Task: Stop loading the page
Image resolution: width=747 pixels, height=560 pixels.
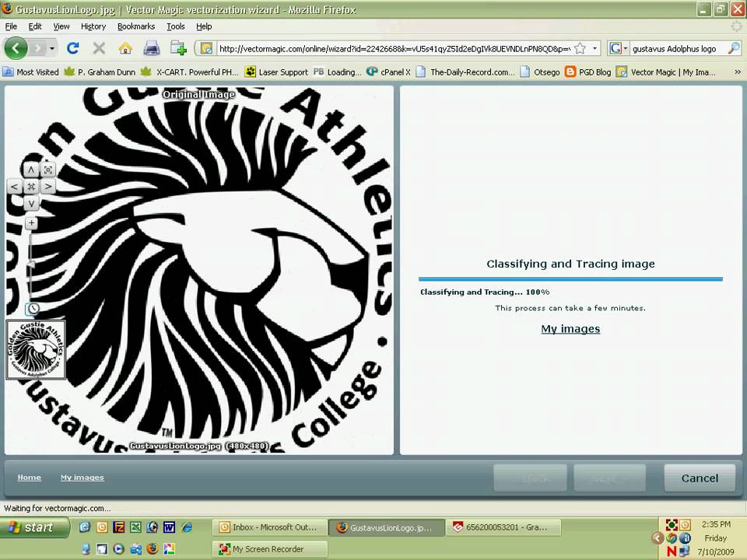Action: (x=99, y=48)
